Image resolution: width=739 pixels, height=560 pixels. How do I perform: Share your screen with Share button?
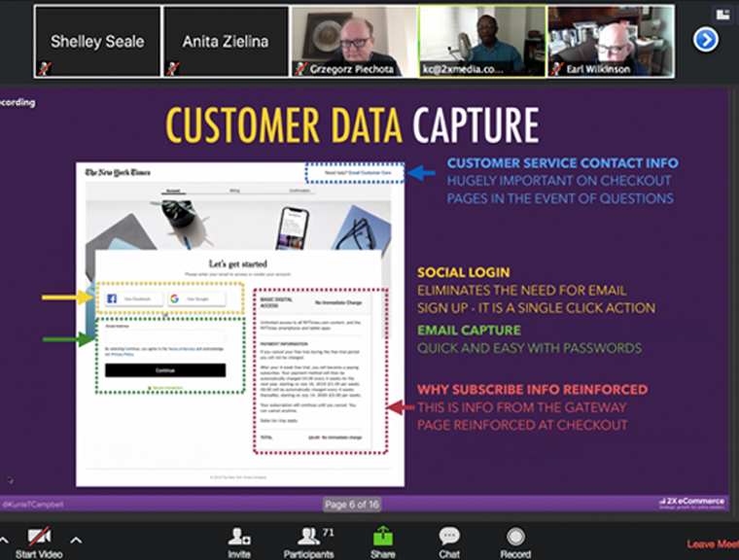(383, 542)
